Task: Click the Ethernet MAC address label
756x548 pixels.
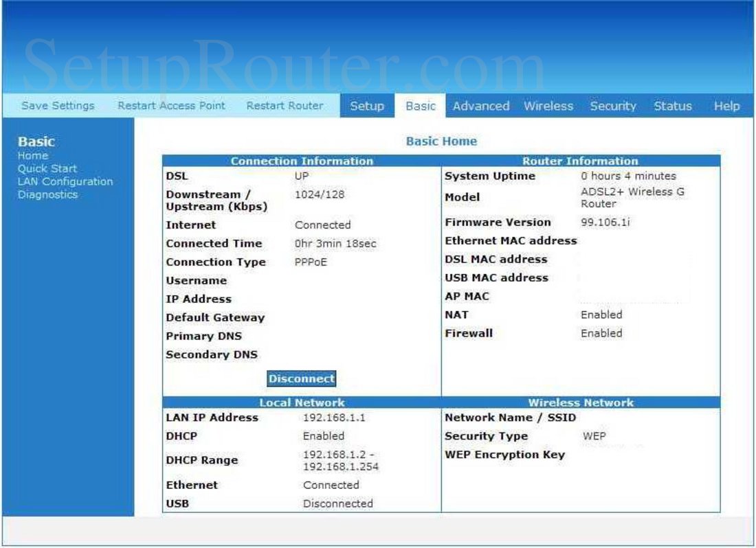Action: (511, 241)
